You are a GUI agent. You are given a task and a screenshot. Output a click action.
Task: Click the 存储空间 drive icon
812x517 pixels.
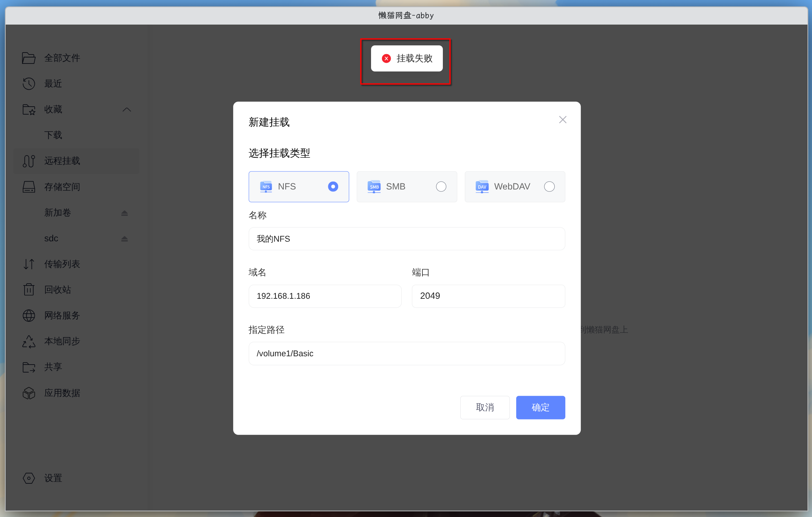tap(29, 187)
